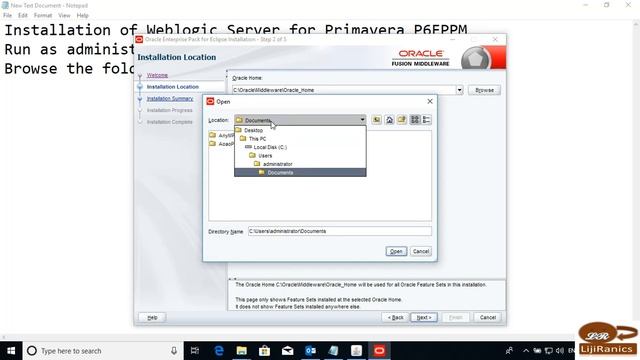640x360 pixels.
Task: Select highlighted Documents entry in location list
Action: pos(300,173)
